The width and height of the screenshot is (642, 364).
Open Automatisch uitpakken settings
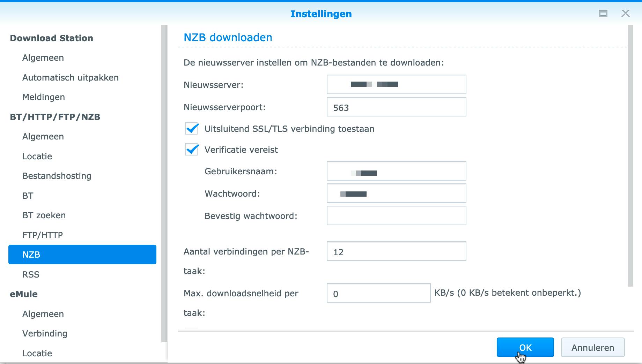[x=70, y=77]
